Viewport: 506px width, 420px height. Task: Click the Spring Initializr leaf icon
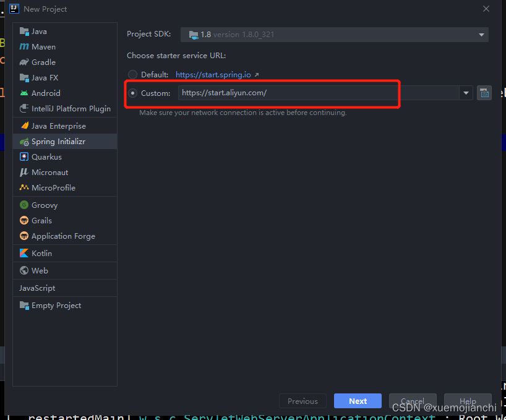pos(24,142)
